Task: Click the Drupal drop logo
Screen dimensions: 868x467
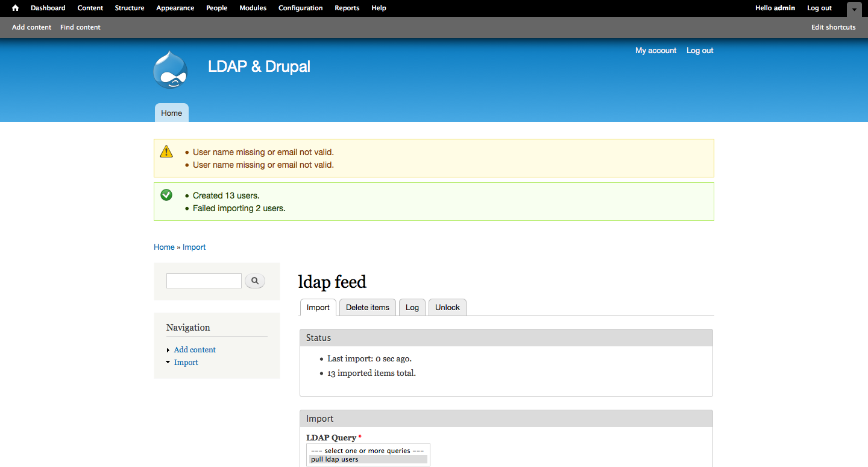Action: pyautogui.click(x=171, y=69)
